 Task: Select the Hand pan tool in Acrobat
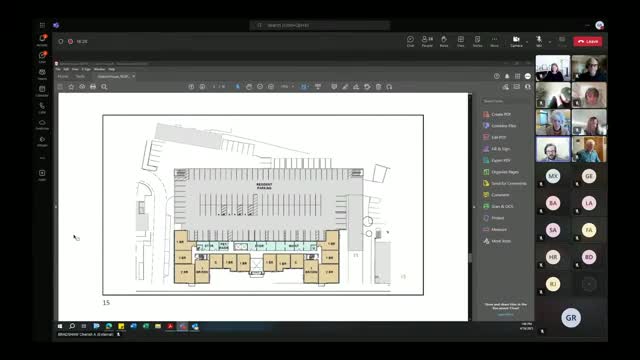[x=249, y=87]
